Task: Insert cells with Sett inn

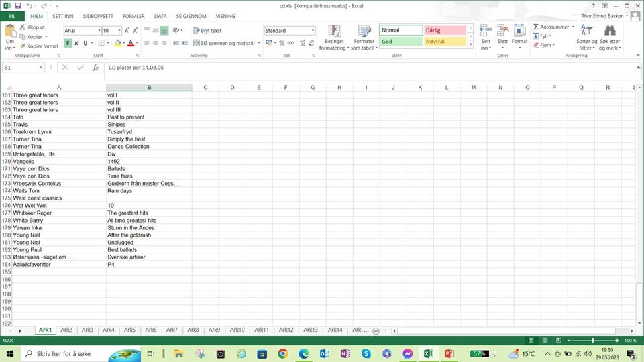Action: point(486,38)
